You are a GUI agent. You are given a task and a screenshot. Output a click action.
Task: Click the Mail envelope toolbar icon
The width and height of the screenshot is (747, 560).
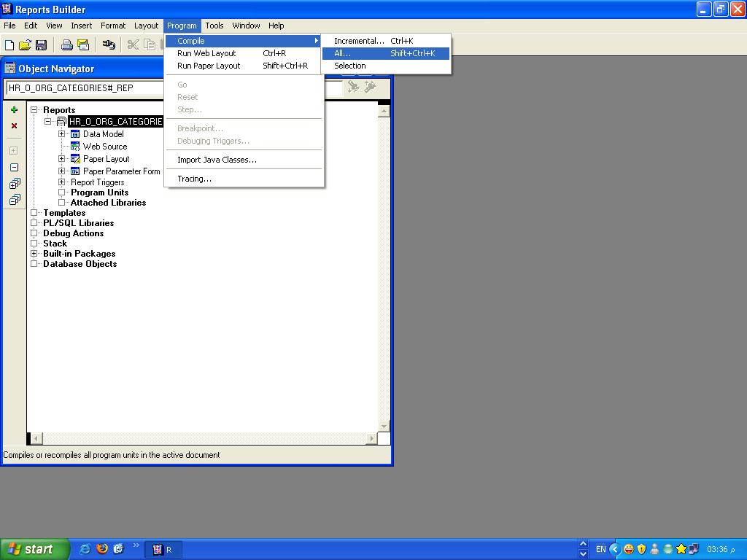coord(82,45)
